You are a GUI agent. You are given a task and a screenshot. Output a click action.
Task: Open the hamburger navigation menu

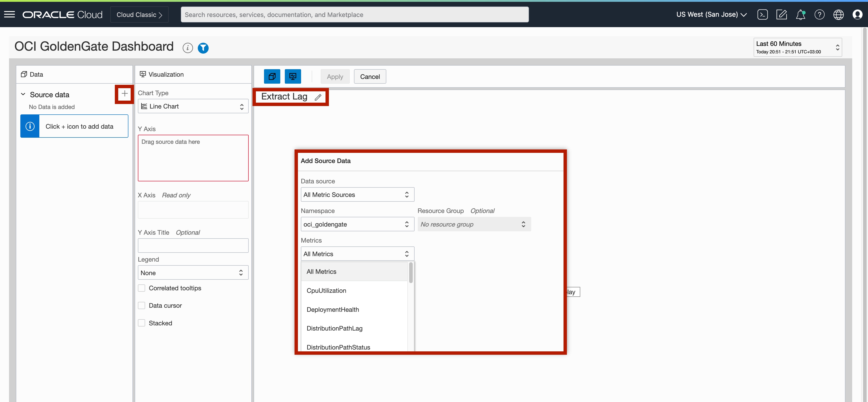9,14
